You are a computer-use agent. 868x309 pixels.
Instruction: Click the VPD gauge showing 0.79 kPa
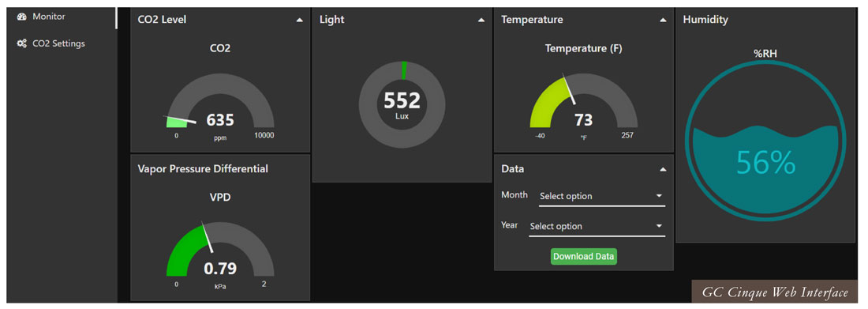pos(220,254)
